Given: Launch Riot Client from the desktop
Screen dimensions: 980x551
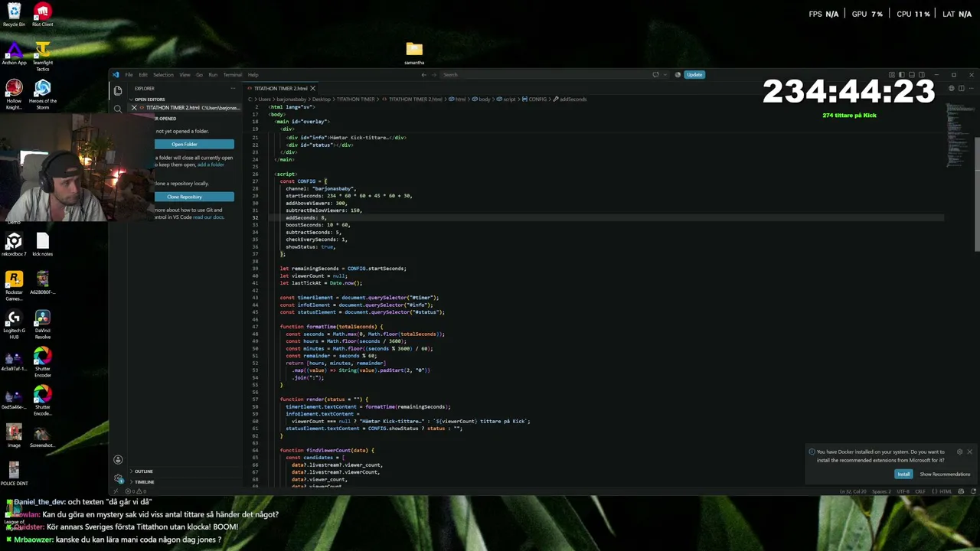Looking at the screenshot, I should [x=42, y=15].
